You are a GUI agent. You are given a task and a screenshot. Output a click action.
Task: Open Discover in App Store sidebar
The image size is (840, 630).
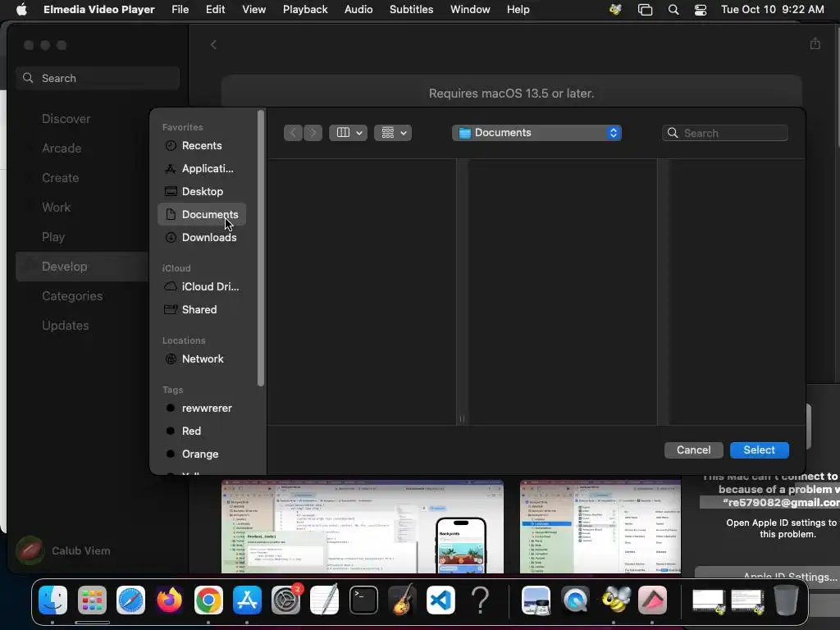pyautogui.click(x=66, y=119)
